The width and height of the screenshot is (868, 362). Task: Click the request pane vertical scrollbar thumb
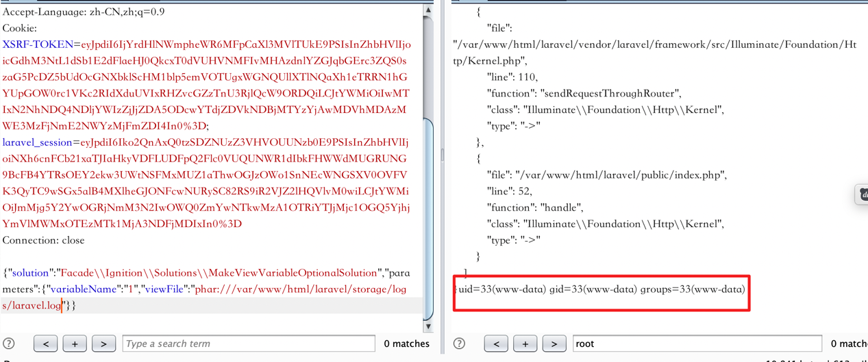click(428, 219)
